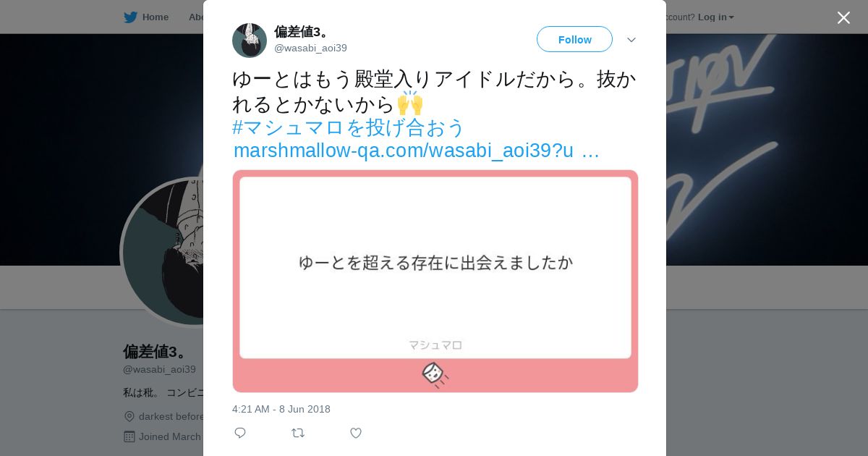Like the tweet with the heart icon
Image resolution: width=868 pixels, height=456 pixels.
(356, 433)
